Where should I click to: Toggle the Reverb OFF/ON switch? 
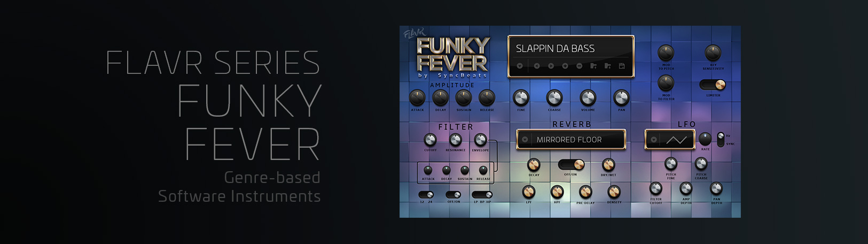point(571,164)
